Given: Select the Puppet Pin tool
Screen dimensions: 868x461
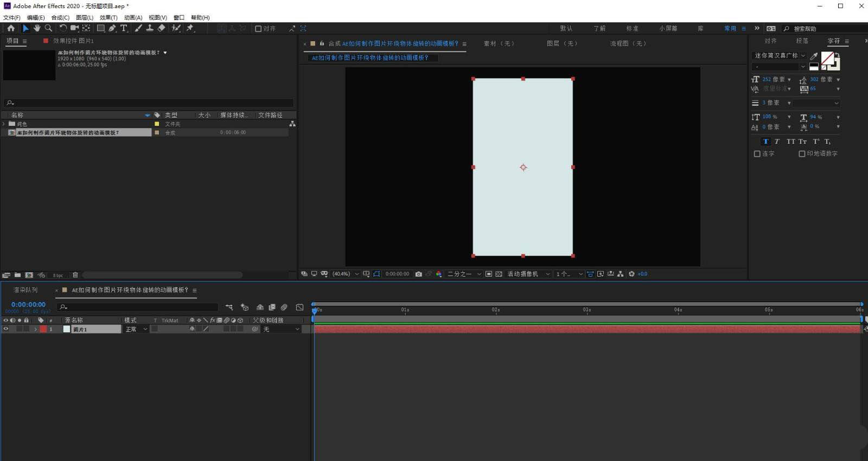Looking at the screenshot, I should coord(190,28).
